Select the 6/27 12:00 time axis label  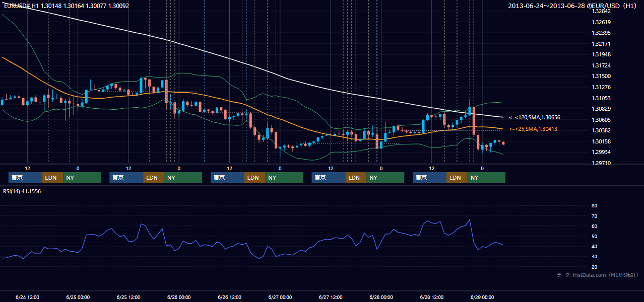(x=331, y=297)
